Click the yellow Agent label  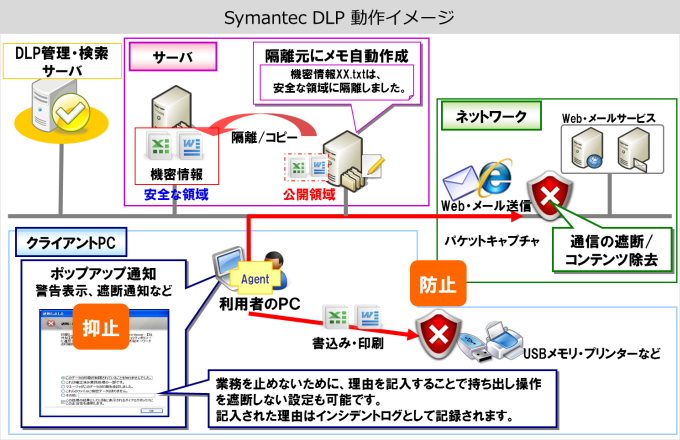tap(255, 278)
